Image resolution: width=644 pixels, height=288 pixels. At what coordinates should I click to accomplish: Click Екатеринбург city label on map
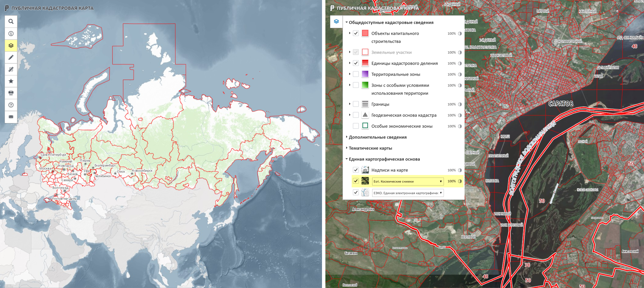tap(105, 165)
